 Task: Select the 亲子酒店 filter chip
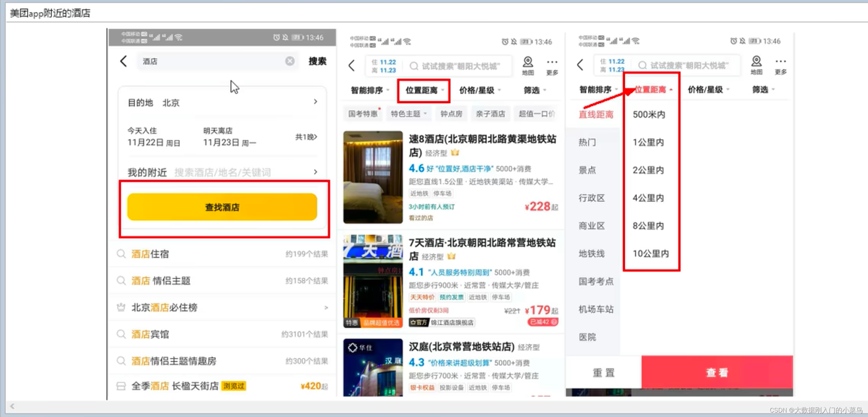(490, 114)
